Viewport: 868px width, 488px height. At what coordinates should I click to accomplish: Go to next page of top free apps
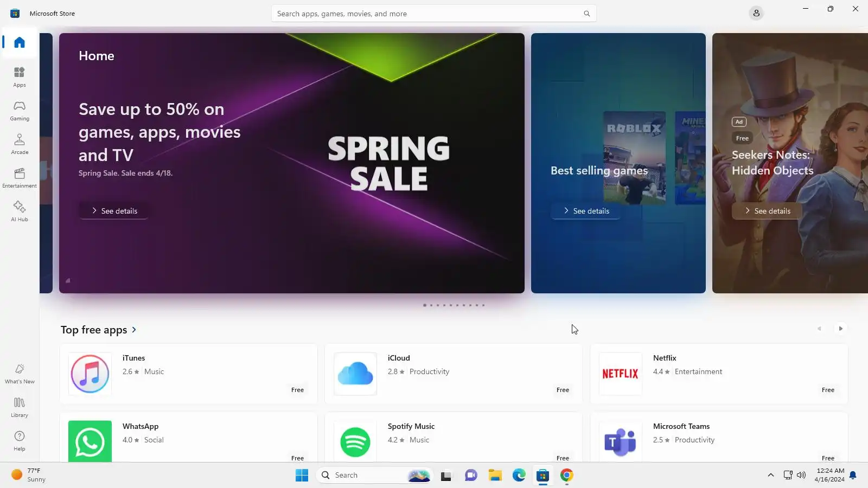point(841,329)
